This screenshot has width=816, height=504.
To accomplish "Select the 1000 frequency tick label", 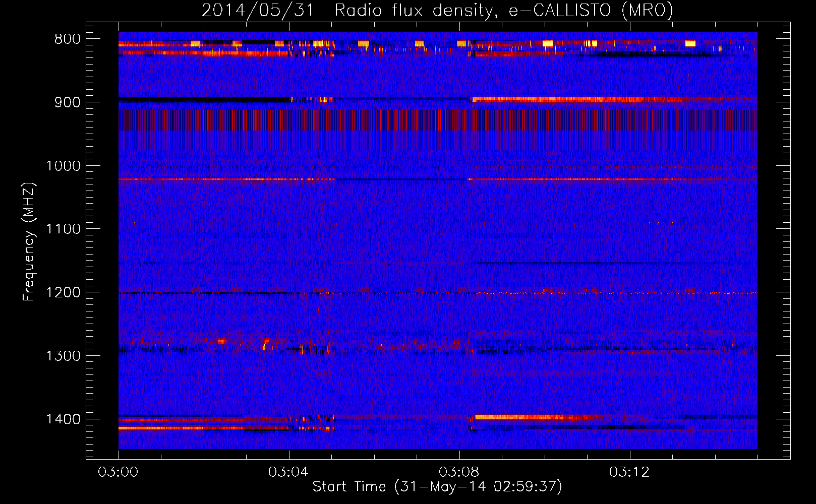I will coord(63,166).
